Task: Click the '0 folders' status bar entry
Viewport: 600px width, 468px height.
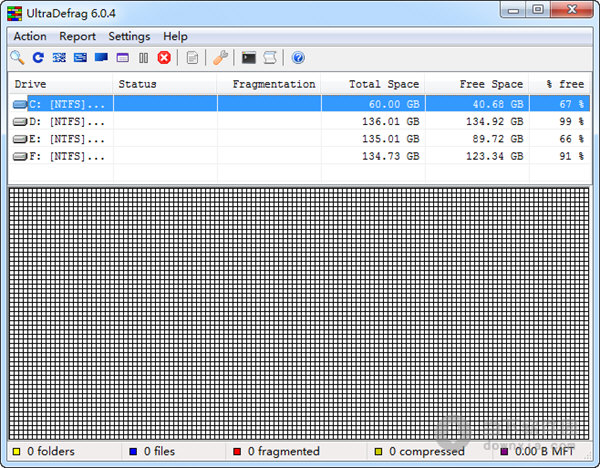Action: click(x=51, y=452)
